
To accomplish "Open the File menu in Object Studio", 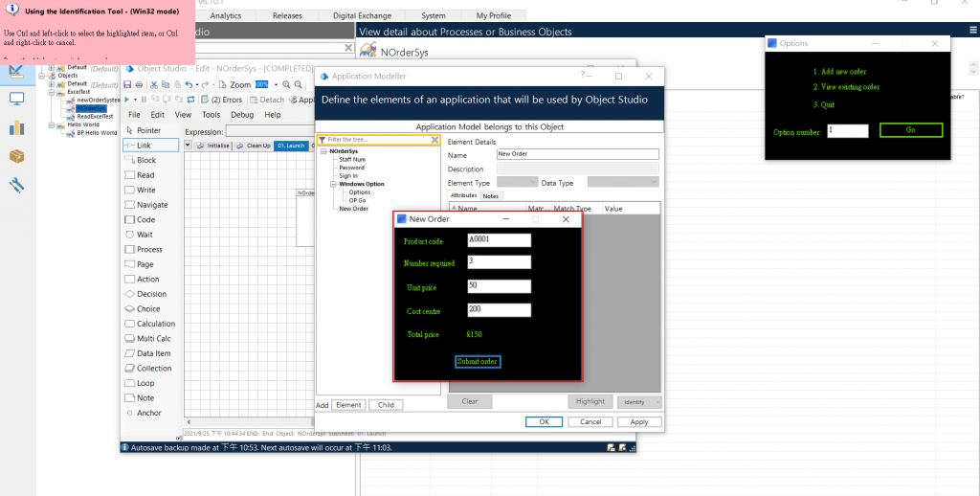I will click(134, 115).
